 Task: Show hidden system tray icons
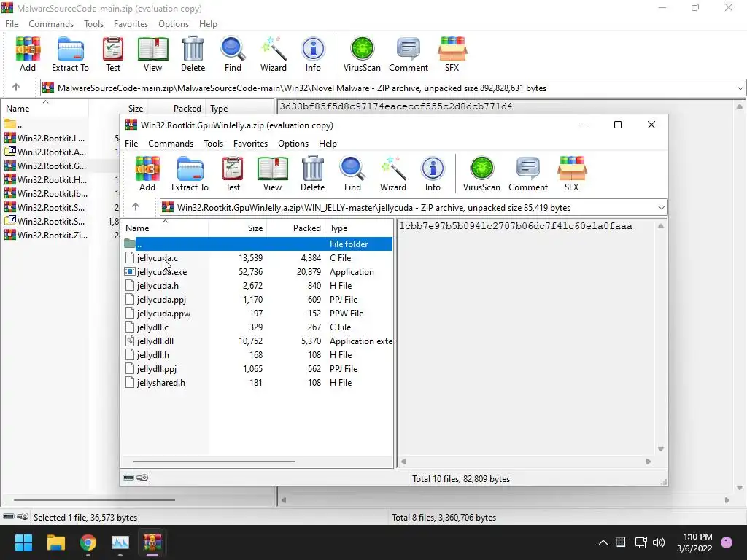pyautogui.click(x=603, y=542)
